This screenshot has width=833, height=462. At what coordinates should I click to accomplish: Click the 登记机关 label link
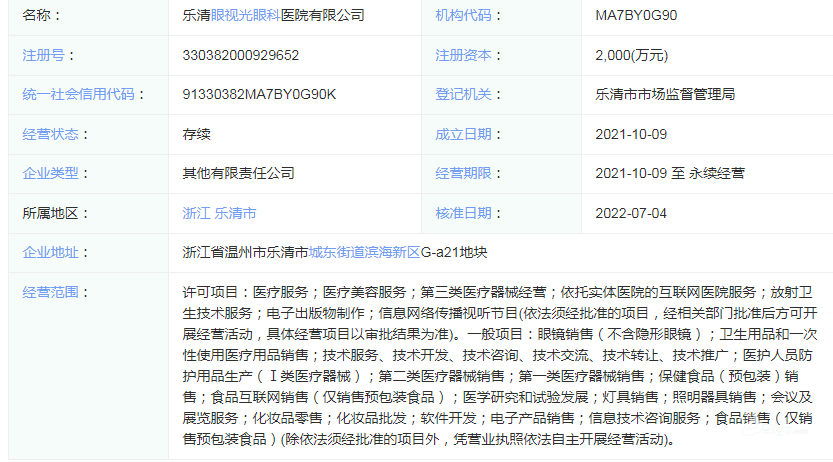[x=463, y=95]
